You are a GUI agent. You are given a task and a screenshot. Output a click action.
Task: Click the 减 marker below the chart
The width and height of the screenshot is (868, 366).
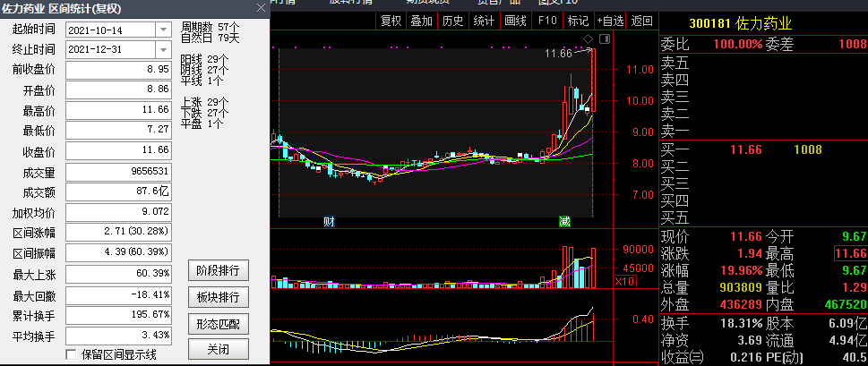(564, 222)
